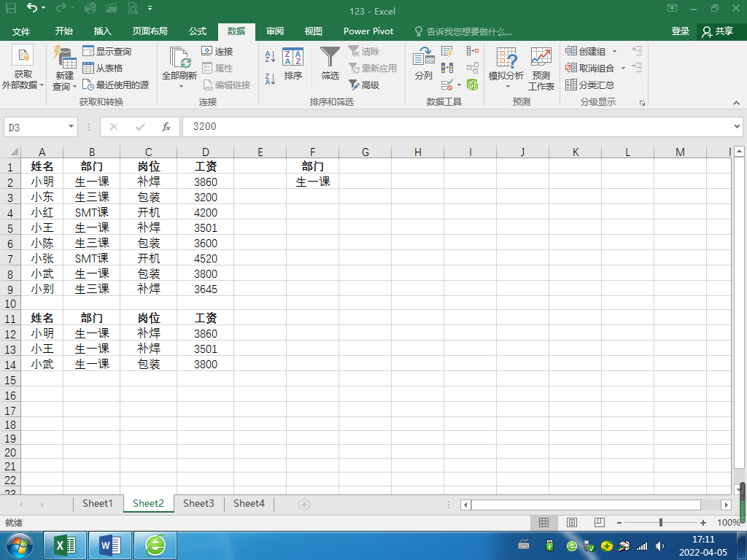
Task: Sort ascending A to Z
Action: click(x=270, y=56)
